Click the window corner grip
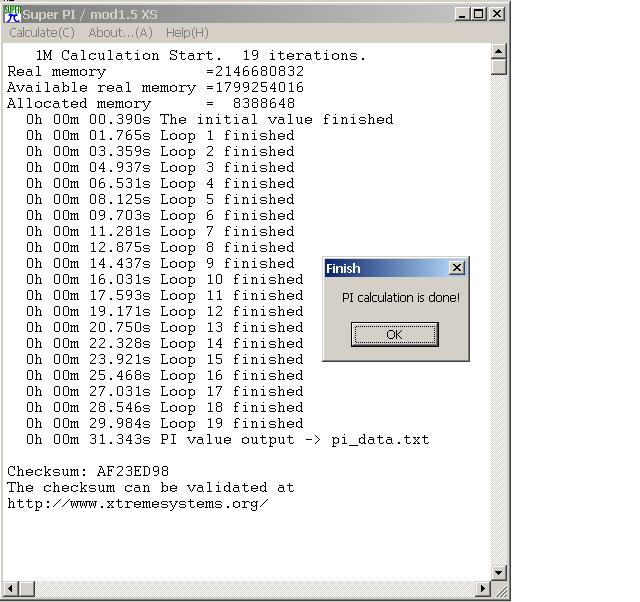 [x=500, y=590]
